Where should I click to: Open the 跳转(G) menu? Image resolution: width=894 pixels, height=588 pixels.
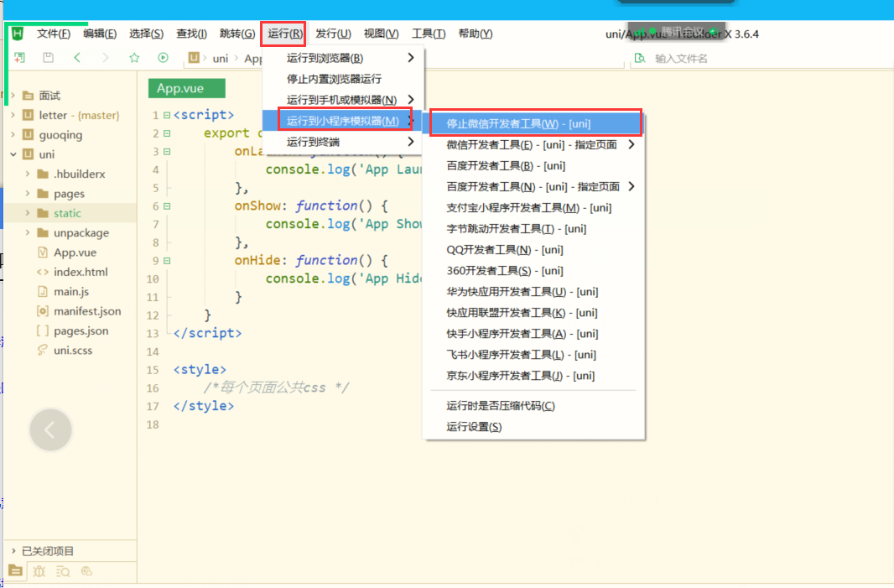(x=237, y=34)
